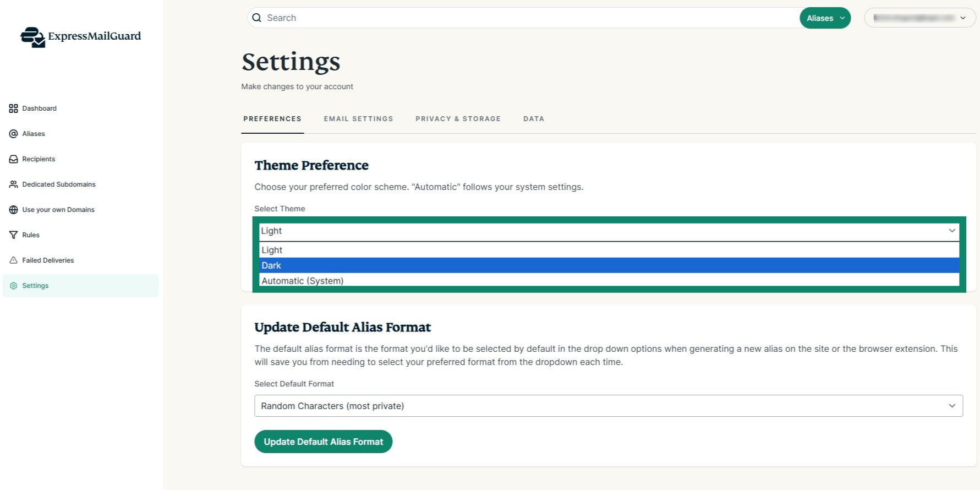Click the ExpressMailGuard logo icon
The image size is (980, 490).
32,37
